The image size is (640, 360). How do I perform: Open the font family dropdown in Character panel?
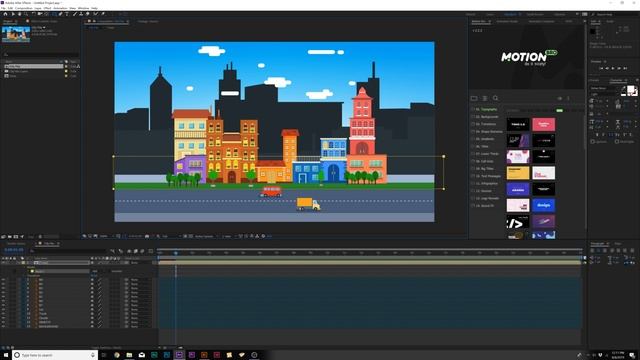pos(604,88)
